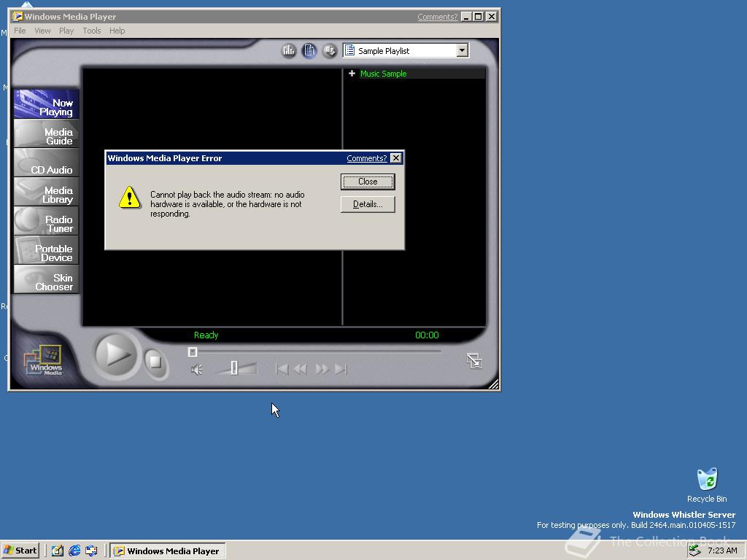Click the seek bar thumb
Viewport: 747px width, 560px height.
tap(193, 352)
